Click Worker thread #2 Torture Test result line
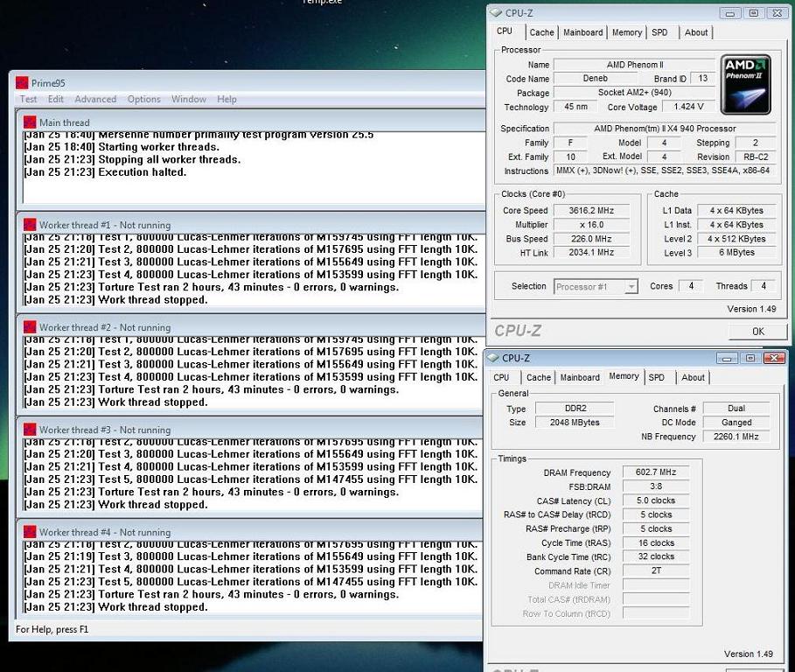Image resolution: width=795 pixels, height=672 pixels. pyautogui.click(x=212, y=389)
